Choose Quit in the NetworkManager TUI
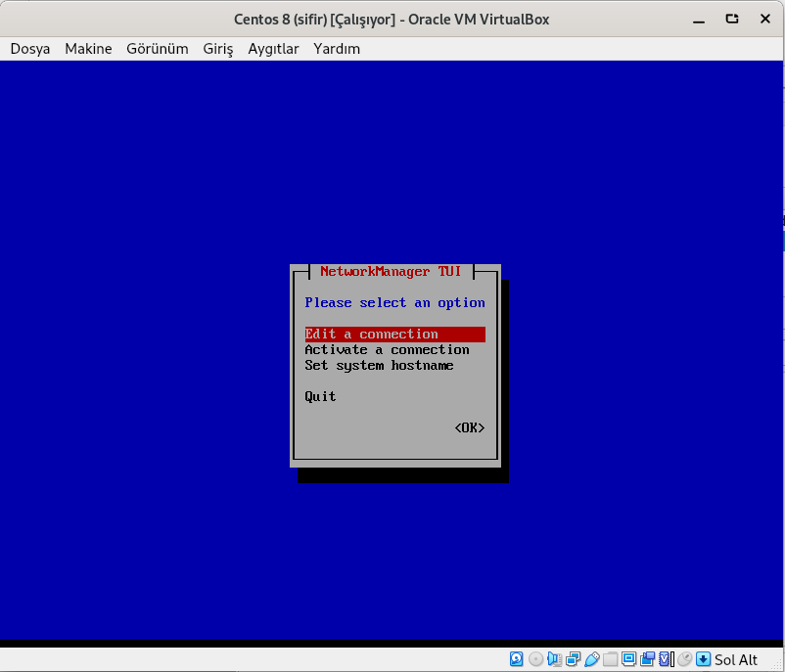Screen dimensions: 785x672 320,397
